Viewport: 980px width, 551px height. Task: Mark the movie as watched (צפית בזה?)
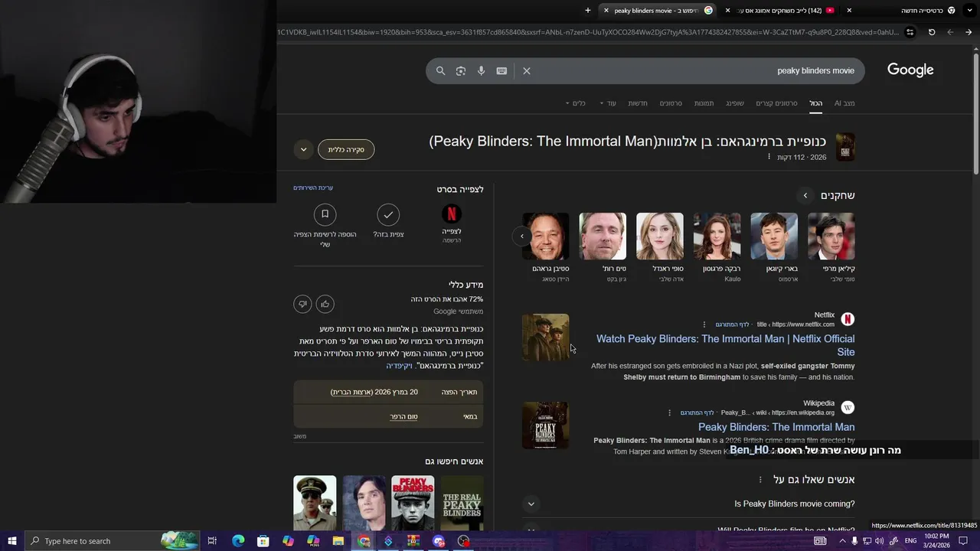click(x=388, y=214)
